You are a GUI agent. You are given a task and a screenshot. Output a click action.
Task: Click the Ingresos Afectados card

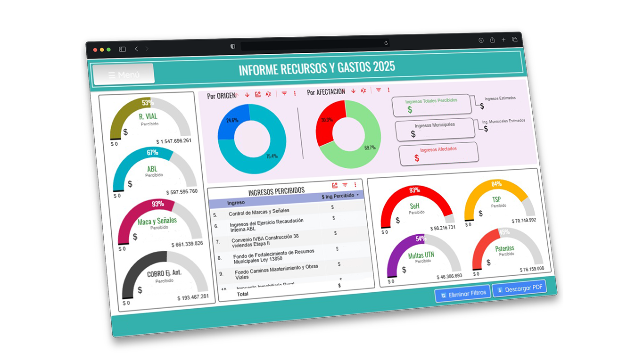point(439,154)
